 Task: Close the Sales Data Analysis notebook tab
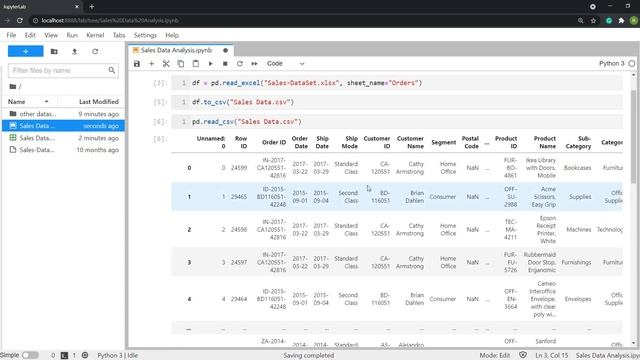click(225, 50)
